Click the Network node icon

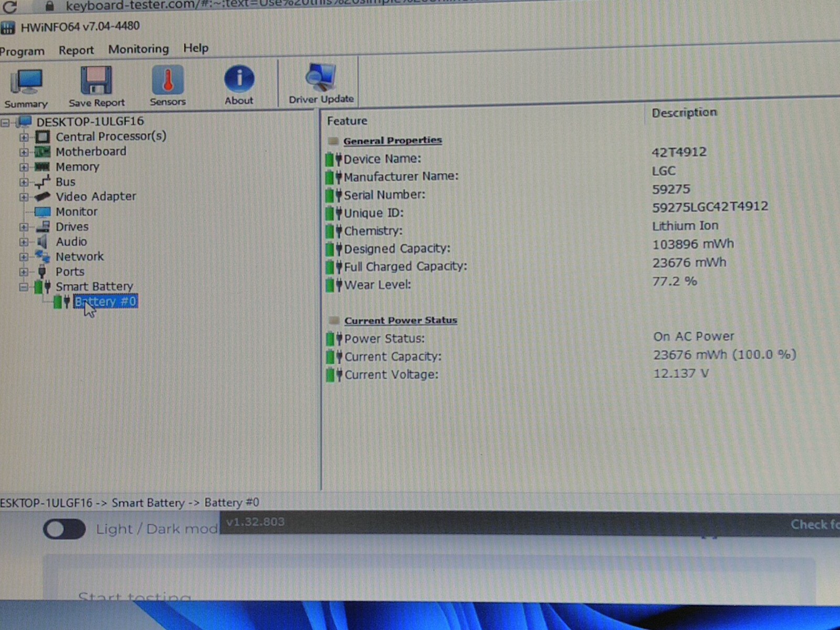coord(42,257)
